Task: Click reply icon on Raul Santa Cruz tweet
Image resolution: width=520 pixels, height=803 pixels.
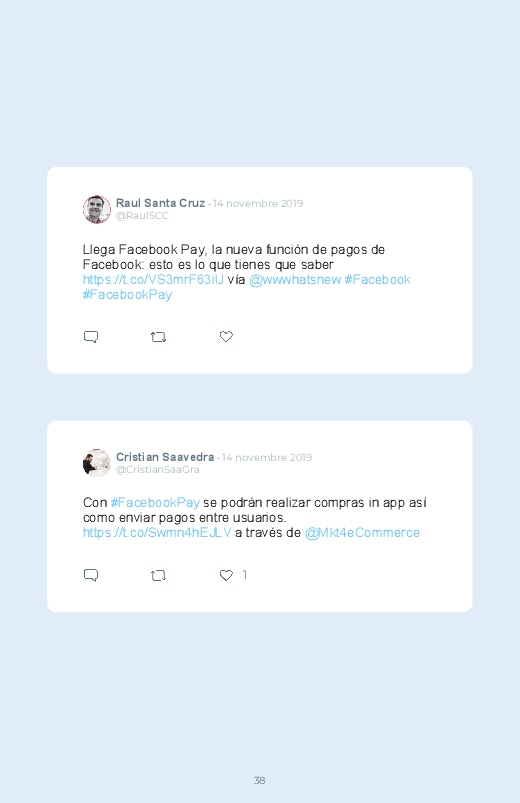Action: click(x=91, y=337)
